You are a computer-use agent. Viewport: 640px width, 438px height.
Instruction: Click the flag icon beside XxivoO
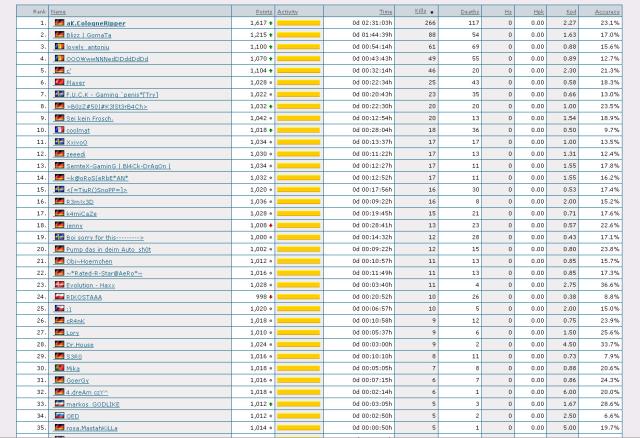(x=59, y=142)
